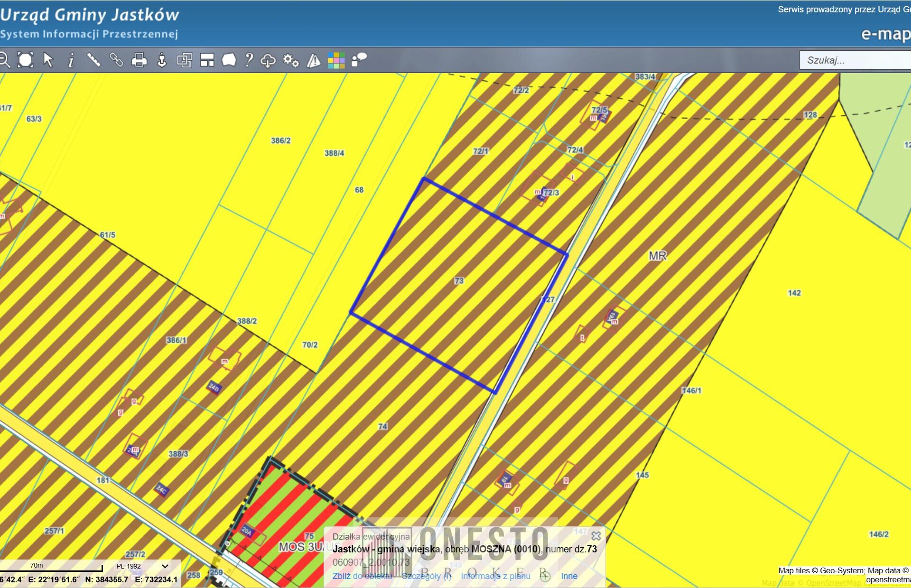Image resolution: width=911 pixels, height=588 pixels.
Task: Click the zoom out magnifier tool
Action: (x=5, y=60)
